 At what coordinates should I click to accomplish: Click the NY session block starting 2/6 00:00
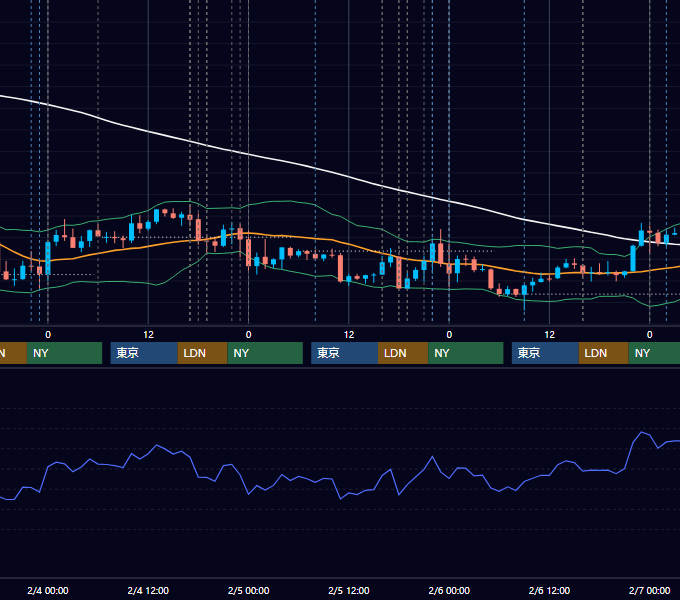click(x=466, y=353)
